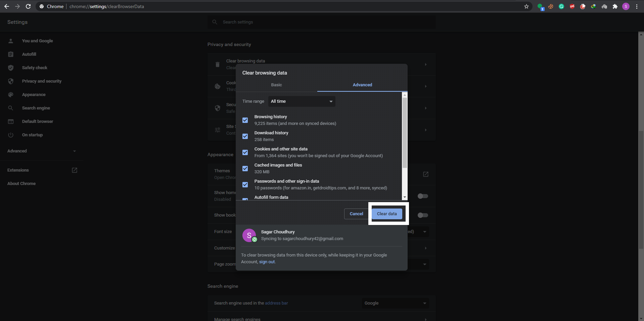Open the Internet Download Manager extension

(x=594, y=6)
